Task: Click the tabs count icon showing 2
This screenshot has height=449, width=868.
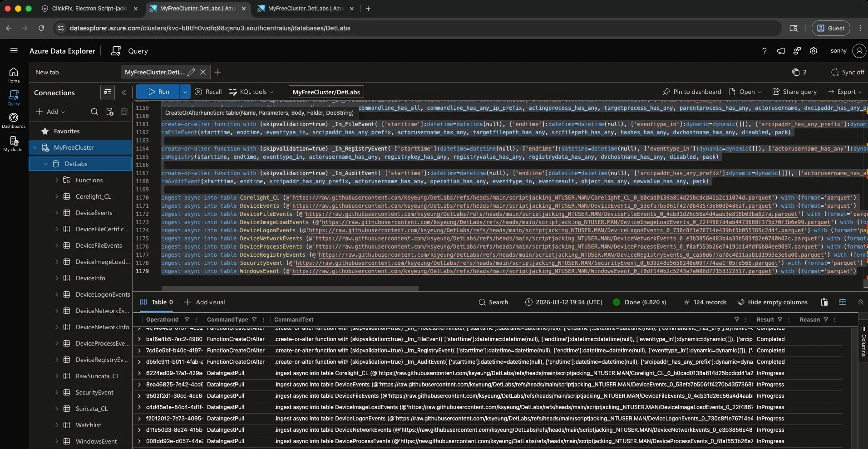Action: [x=799, y=72]
